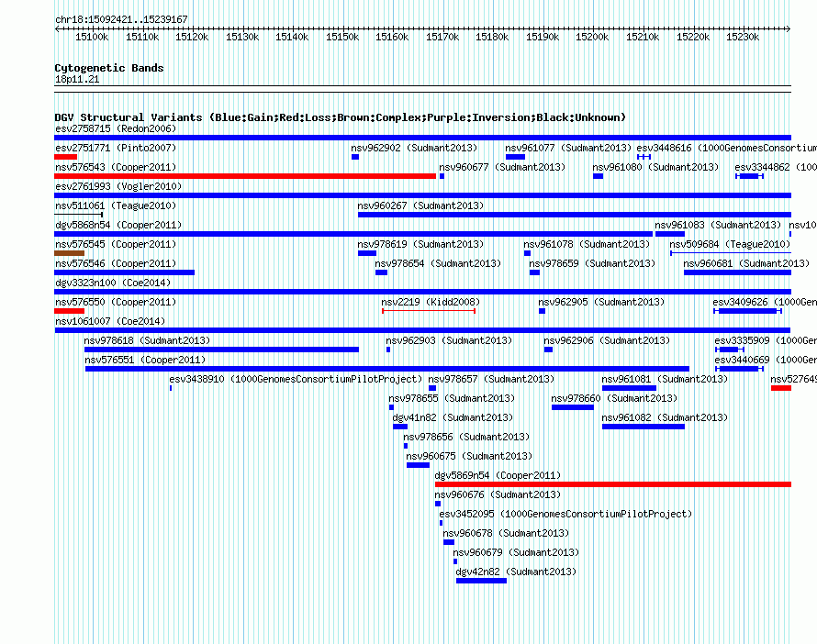The width and height of the screenshot is (817, 644).
Task: Click the chr18:15092421..15239167 coordinate text
Action: point(121,19)
